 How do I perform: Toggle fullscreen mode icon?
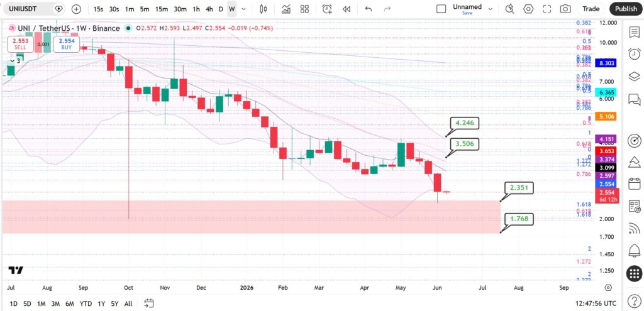(547, 9)
